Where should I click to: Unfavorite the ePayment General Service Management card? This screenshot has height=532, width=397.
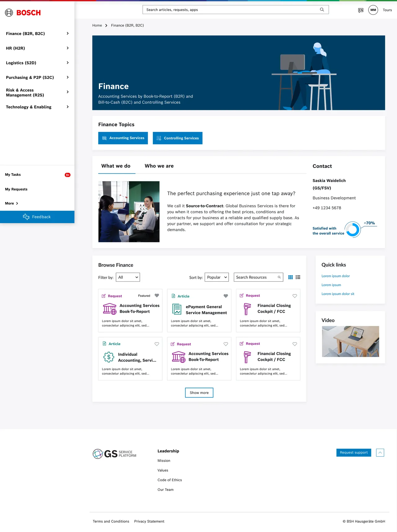coord(226,296)
